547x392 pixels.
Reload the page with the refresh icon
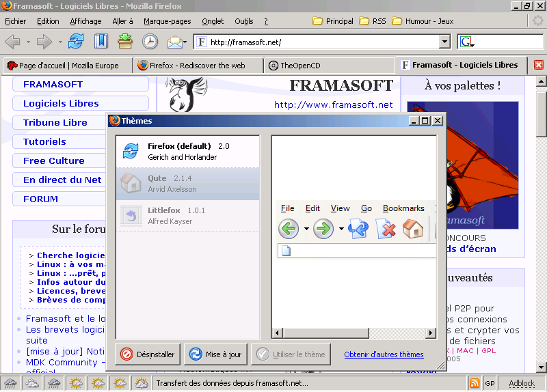76,42
